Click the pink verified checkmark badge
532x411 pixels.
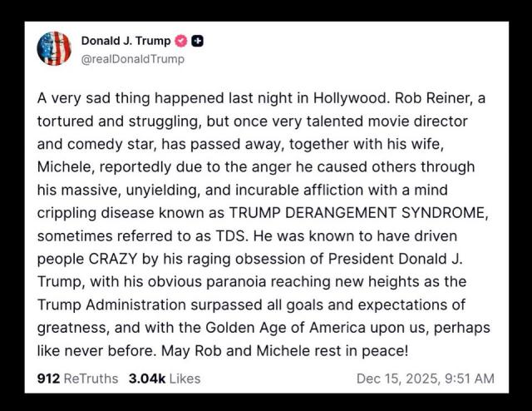tap(182, 41)
